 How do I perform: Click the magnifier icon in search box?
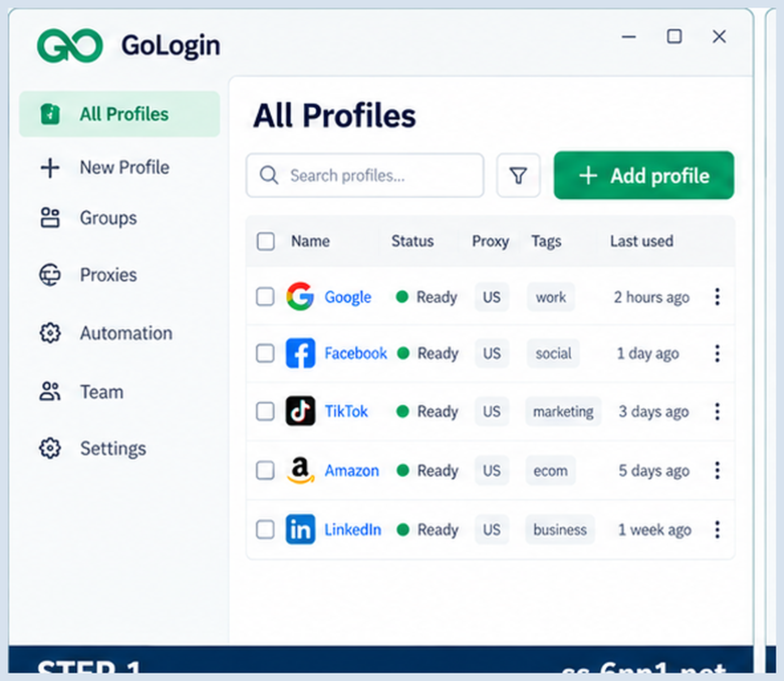(x=269, y=175)
